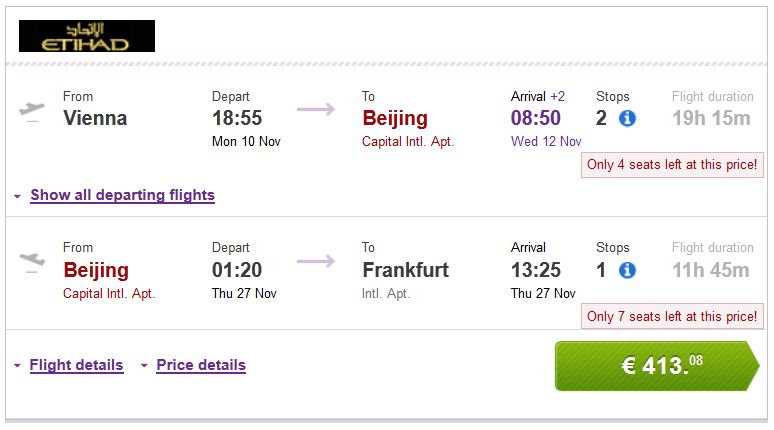
Task: Click the 'Only 4 seats left' notice
Action: (671, 164)
